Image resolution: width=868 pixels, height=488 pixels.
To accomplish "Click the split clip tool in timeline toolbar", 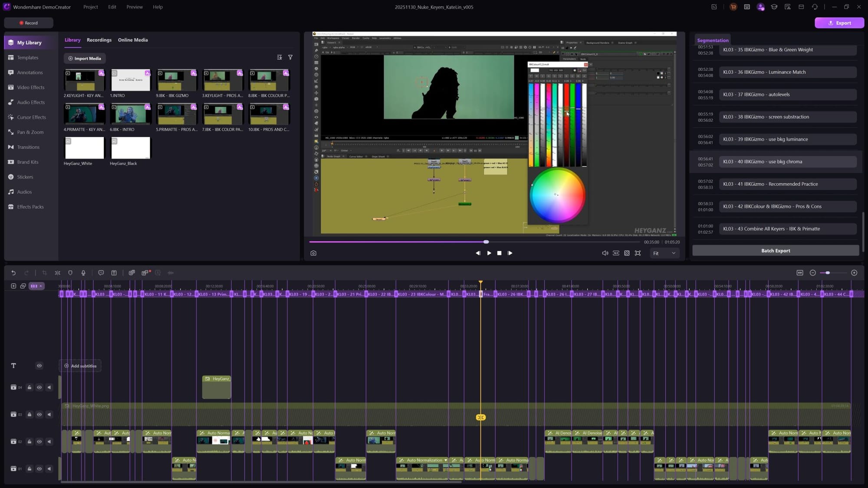I will point(57,273).
